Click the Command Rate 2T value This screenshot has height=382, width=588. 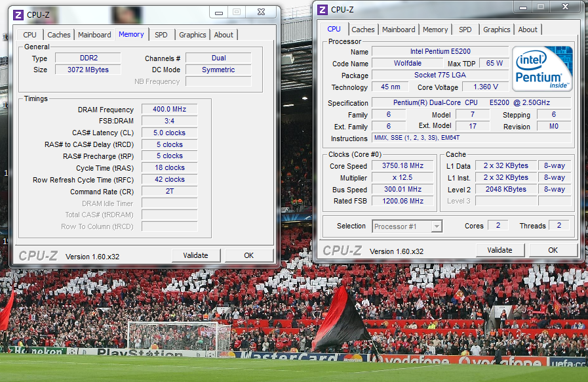point(170,191)
